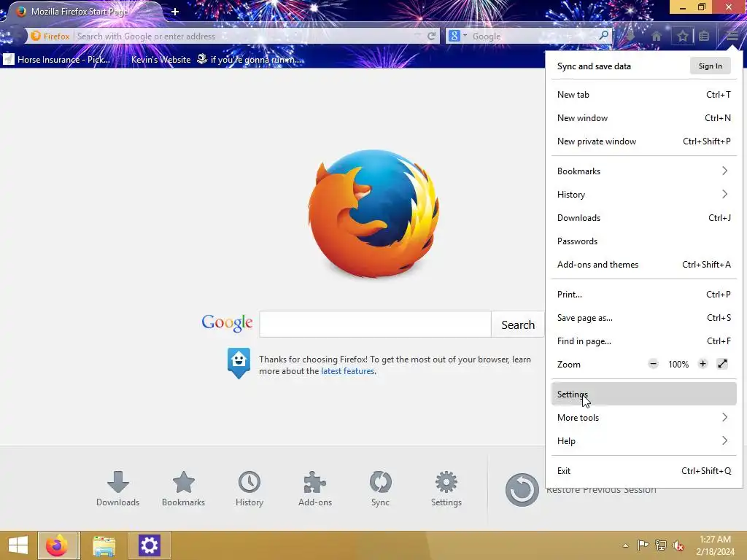Choose Save page as... menu item
The width and height of the screenshot is (747, 560).
click(x=643, y=318)
